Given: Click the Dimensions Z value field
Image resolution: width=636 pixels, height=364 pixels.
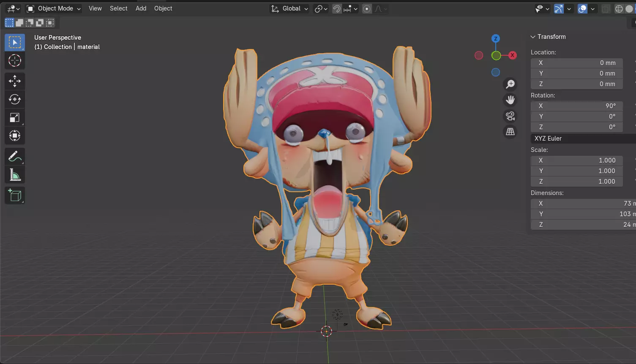Looking at the screenshot, I should (583, 225).
